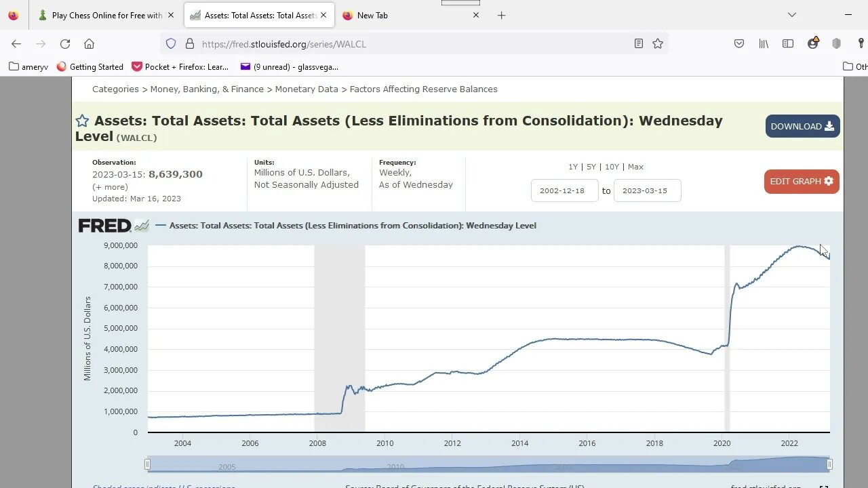Open Getting Started bookmark

click(90, 66)
